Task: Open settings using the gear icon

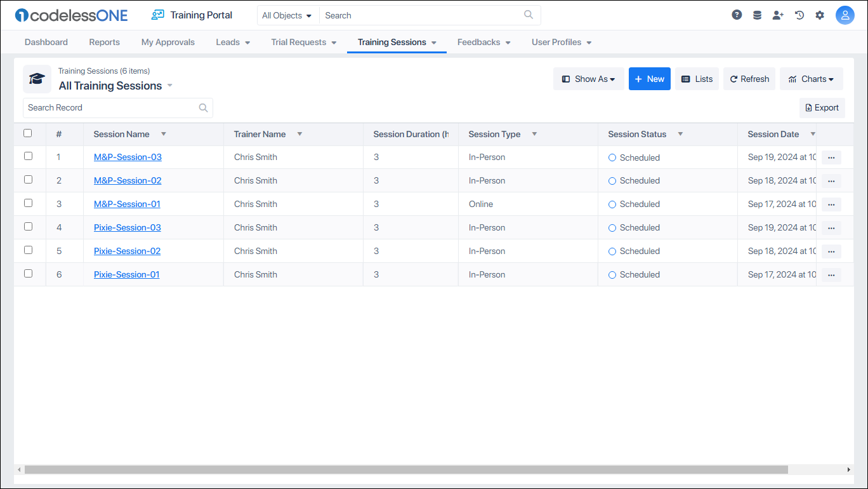Action: pos(820,14)
